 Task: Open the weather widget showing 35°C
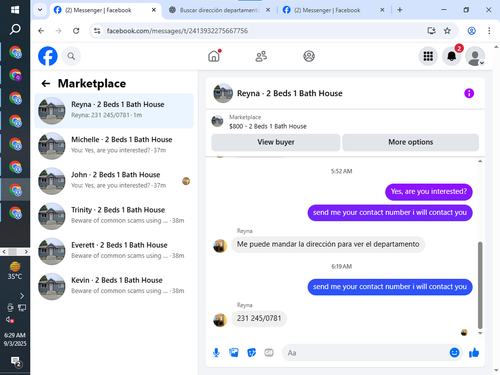click(x=15, y=271)
